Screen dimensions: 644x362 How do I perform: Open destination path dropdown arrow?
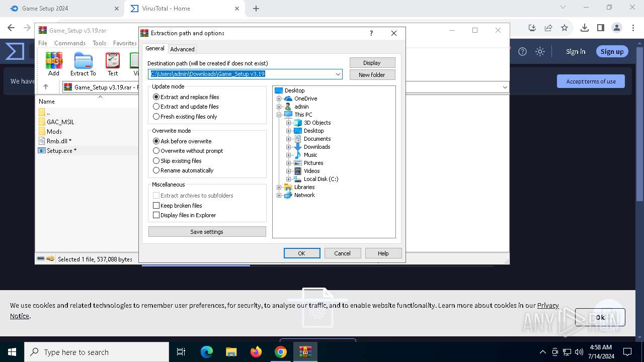click(338, 74)
